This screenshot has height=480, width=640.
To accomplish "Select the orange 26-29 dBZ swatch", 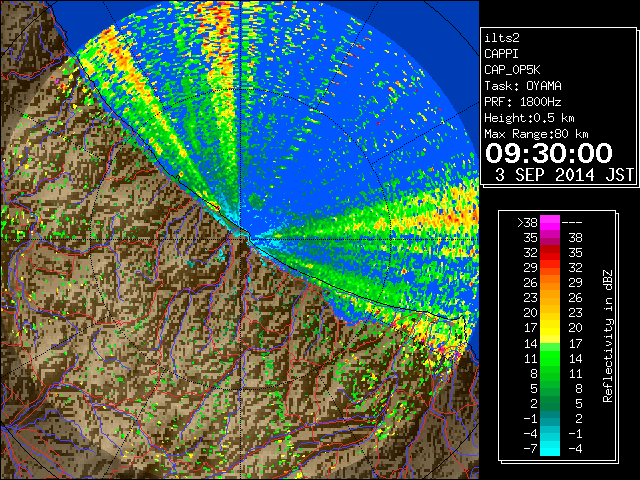I will point(550,283).
